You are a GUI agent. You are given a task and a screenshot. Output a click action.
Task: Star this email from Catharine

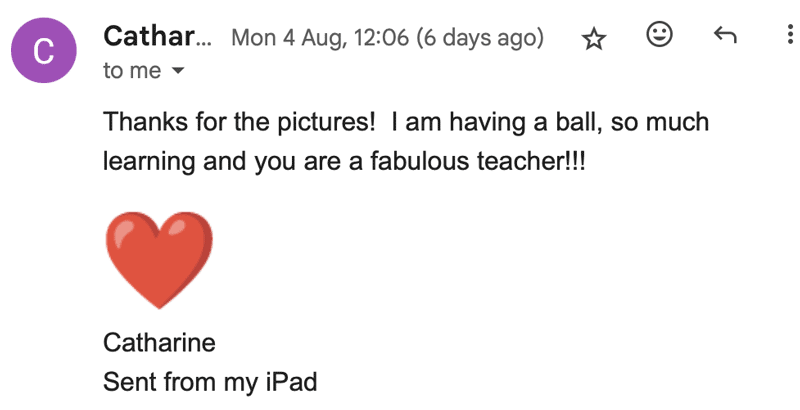click(x=594, y=38)
